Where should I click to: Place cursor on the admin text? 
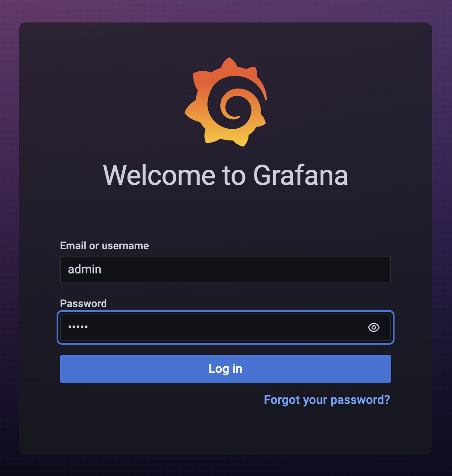(84, 269)
